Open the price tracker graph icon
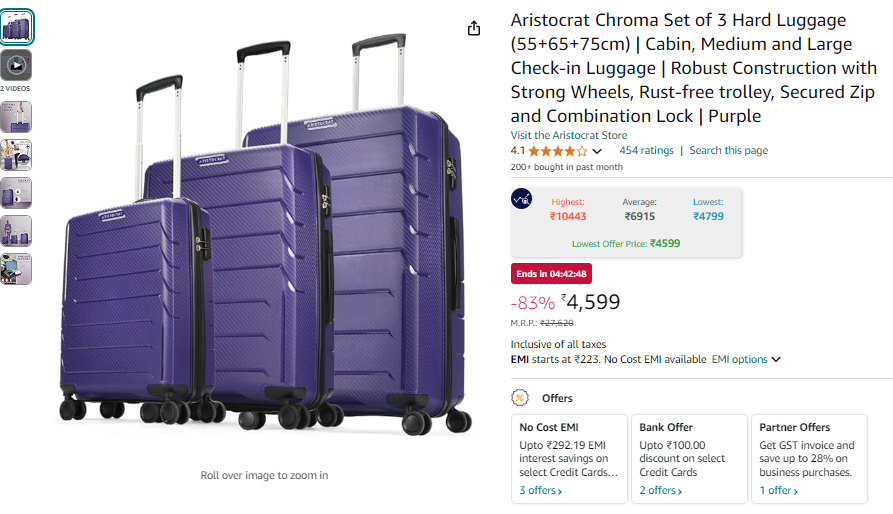Image resolution: width=893 pixels, height=514 pixels. 521,199
